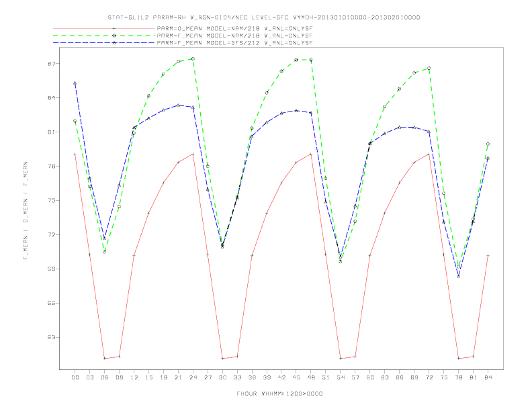The image size is (532, 411).
Task: Click the 48 forecast hour x-axis tick
Action: pos(311,377)
